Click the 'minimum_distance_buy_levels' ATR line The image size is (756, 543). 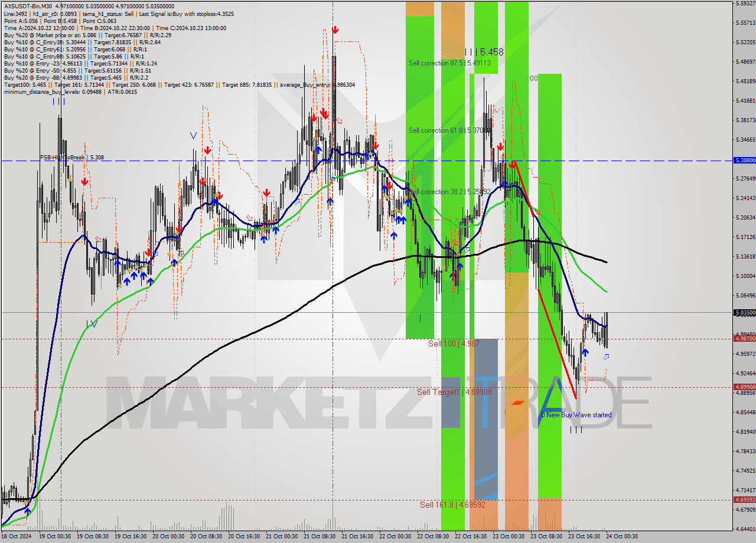pos(70,91)
